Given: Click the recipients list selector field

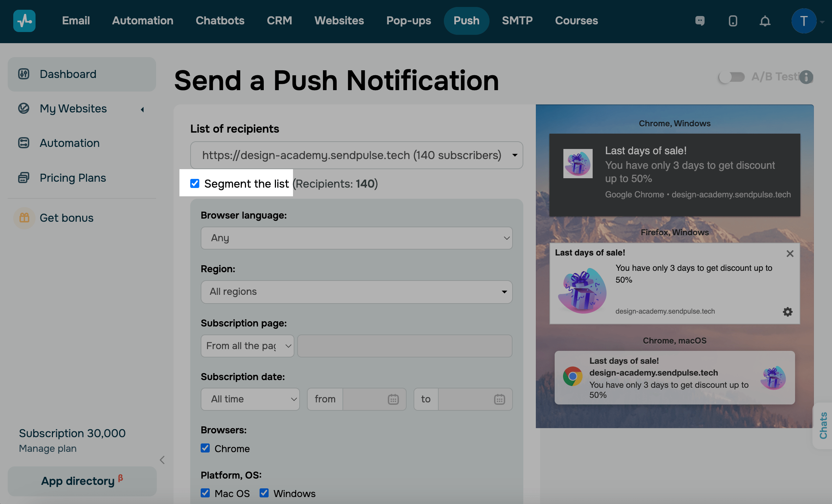Looking at the screenshot, I should [355, 155].
